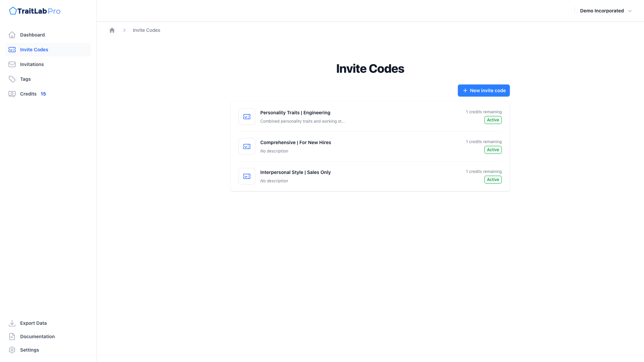644x362 pixels.
Task: Click the Tags label icon
Action: pos(12,79)
